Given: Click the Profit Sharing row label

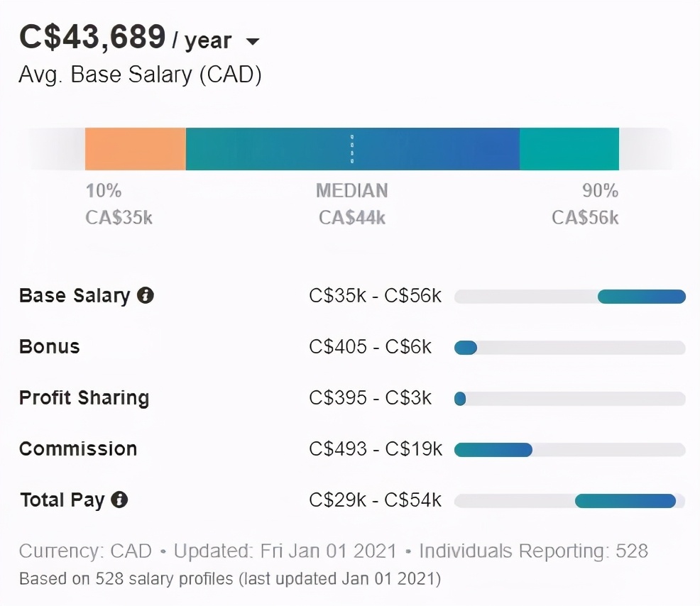Looking at the screenshot, I should pyautogui.click(x=84, y=398).
